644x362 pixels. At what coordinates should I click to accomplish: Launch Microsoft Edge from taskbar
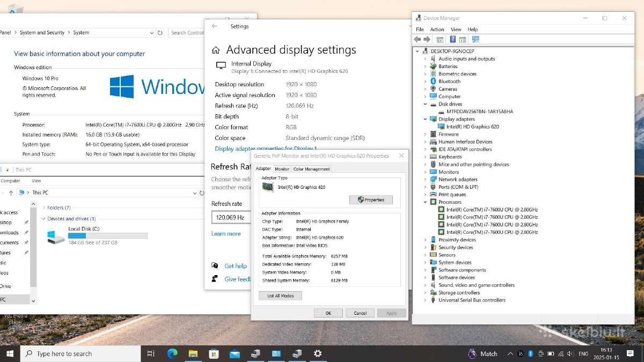(172, 353)
